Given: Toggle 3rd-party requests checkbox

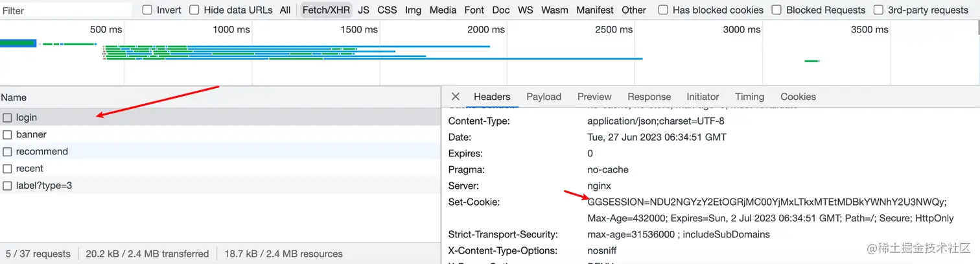Looking at the screenshot, I should coord(878,10).
